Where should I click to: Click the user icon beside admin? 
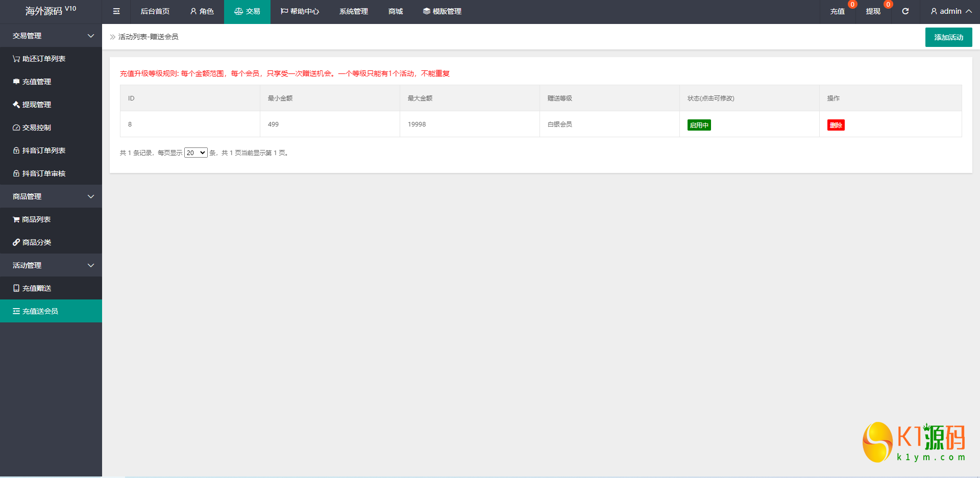(x=934, y=11)
